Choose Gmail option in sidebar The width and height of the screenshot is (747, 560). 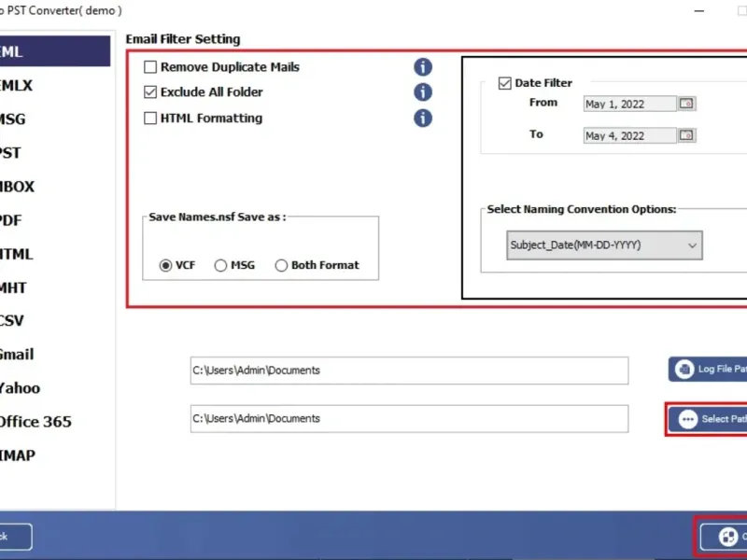[x=17, y=355]
